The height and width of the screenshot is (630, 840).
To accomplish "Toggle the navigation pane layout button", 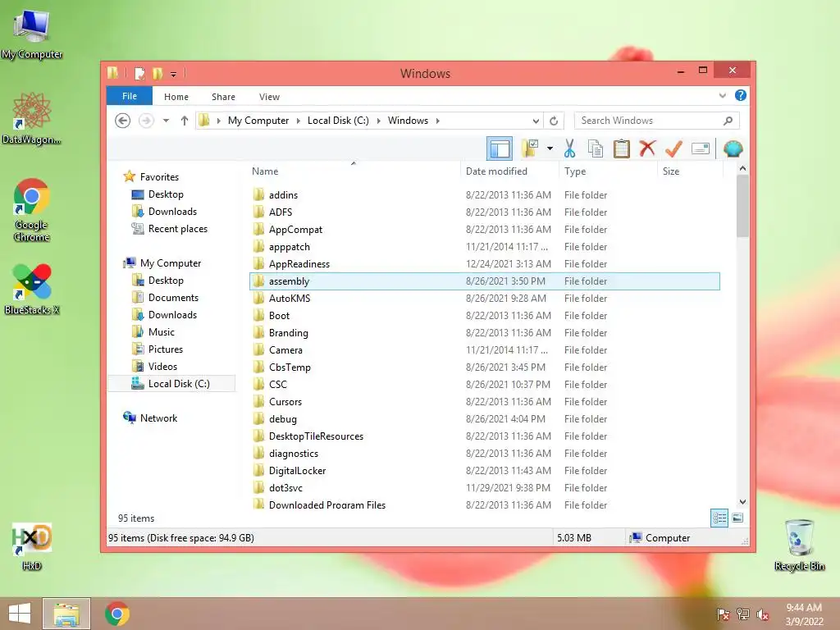I will 500,148.
